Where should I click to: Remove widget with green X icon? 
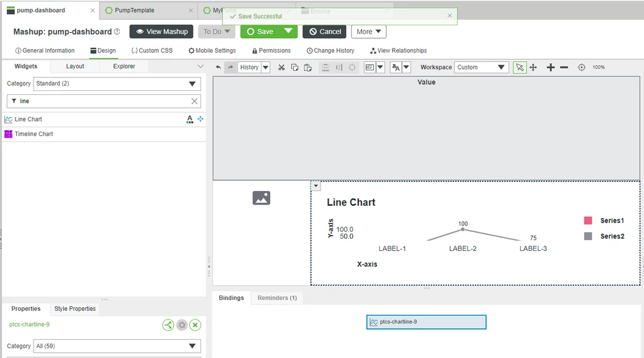[x=195, y=325]
